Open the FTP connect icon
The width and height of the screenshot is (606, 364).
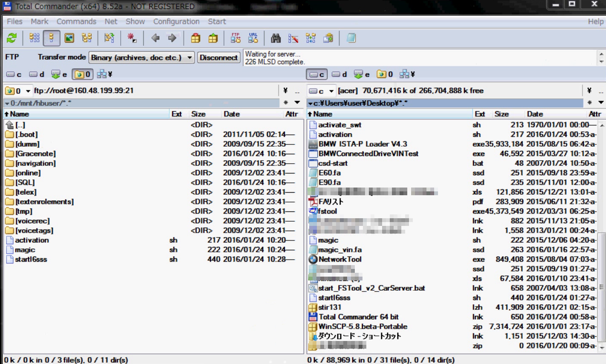pos(235,38)
